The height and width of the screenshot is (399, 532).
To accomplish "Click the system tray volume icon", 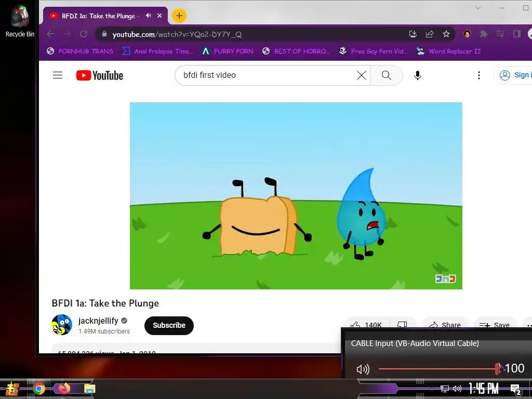I will tap(457, 389).
